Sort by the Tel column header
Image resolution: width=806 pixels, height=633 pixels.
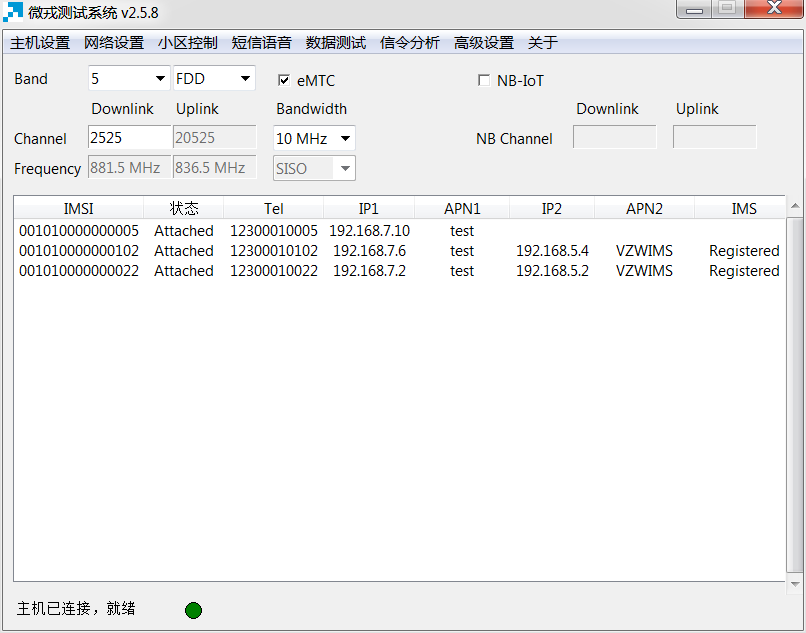tap(273, 208)
